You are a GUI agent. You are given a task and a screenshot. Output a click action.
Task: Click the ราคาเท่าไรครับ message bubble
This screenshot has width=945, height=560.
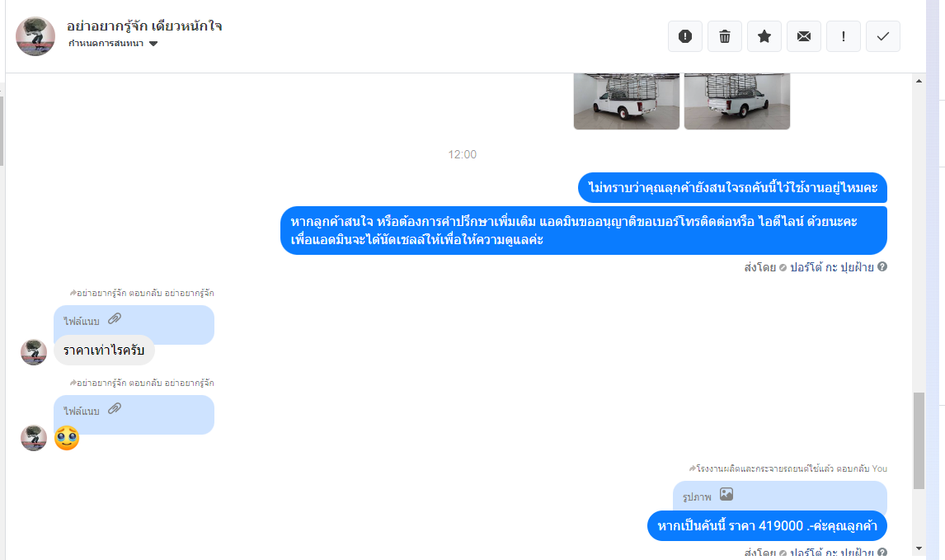(x=104, y=351)
